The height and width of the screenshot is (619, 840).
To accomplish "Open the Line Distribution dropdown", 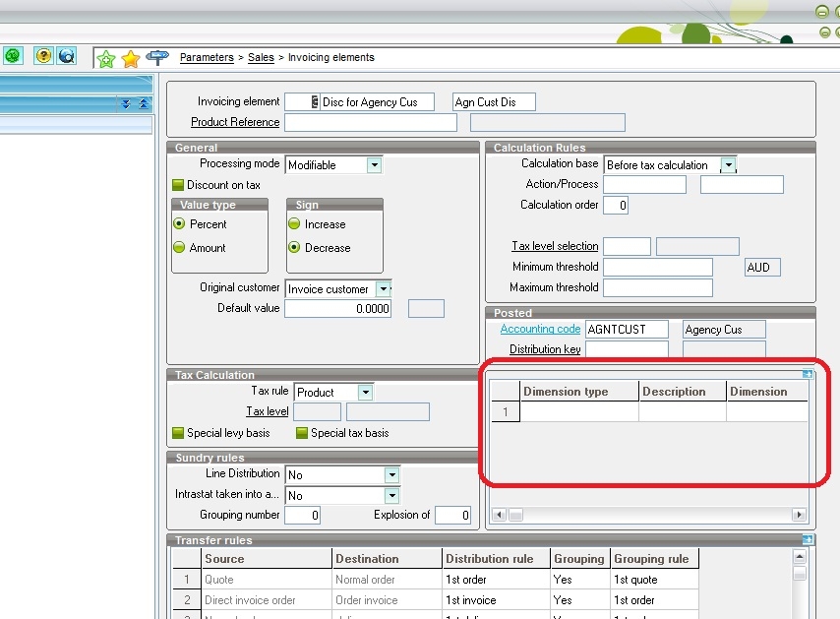I will coord(392,475).
